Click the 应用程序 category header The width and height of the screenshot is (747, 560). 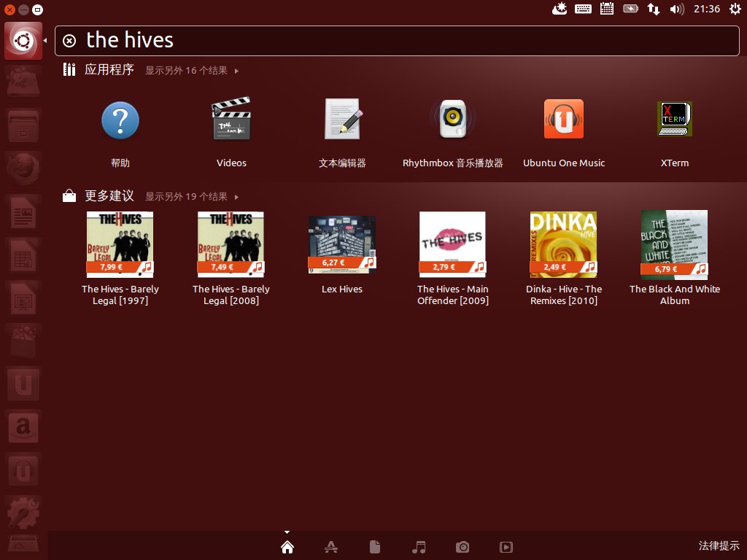pyautogui.click(x=109, y=70)
